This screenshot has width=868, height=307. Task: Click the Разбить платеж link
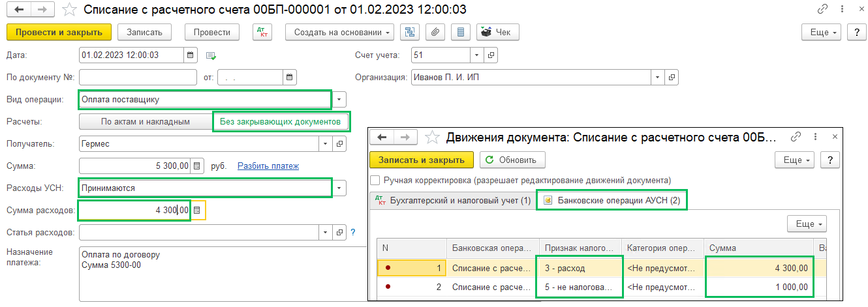point(268,166)
